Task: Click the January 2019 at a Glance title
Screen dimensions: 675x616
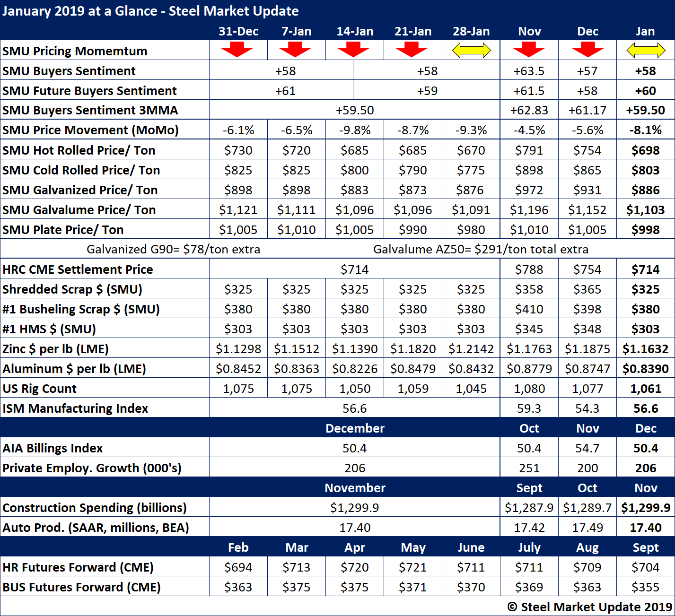Action: (150, 11)
